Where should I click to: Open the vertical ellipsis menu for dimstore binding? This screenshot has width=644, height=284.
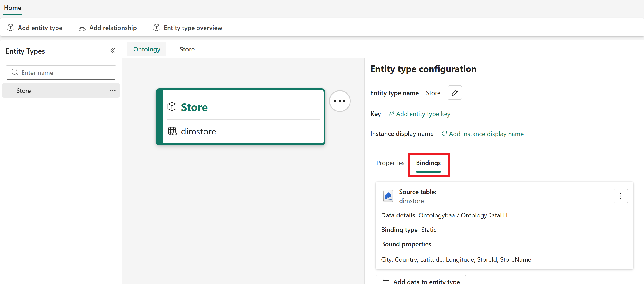tap(621, 196)
